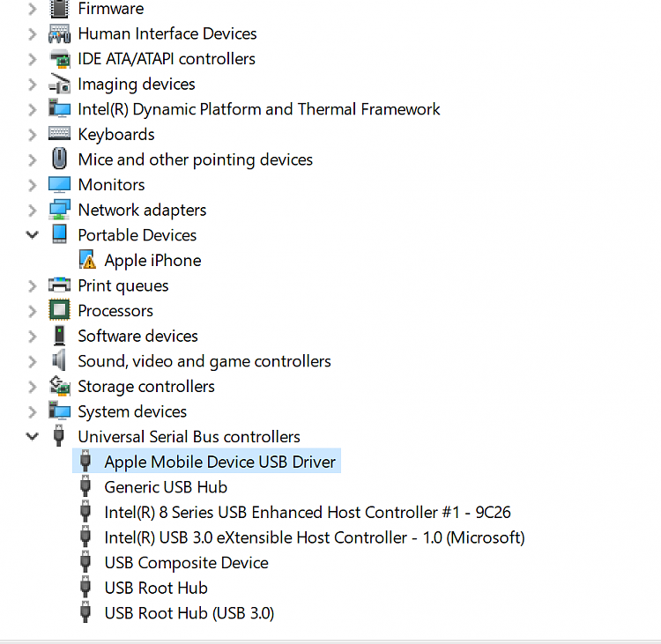Expand the Storage controllers category

33,387
